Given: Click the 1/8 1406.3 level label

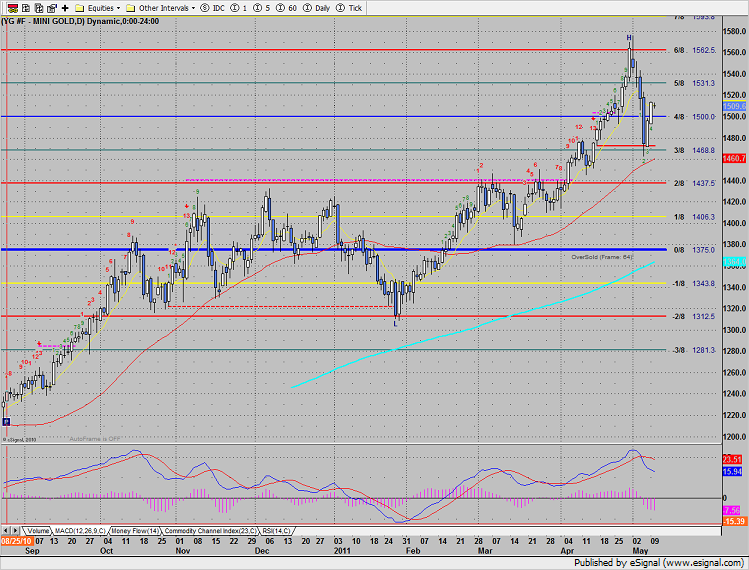Looking at the screenshot, I should (x=695, y=217).
